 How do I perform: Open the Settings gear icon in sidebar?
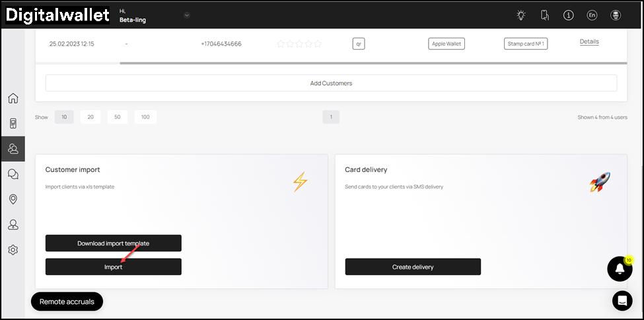[x=13, y=250]
